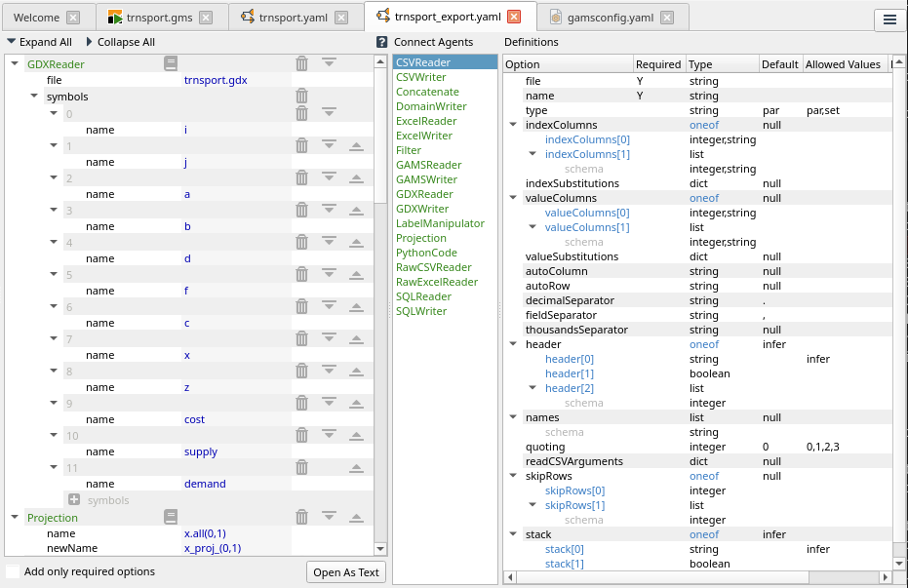Viewport: 908px width, 588px height.
Task: Delete the Projection agent with trash icon
Action: click(302, 517)
